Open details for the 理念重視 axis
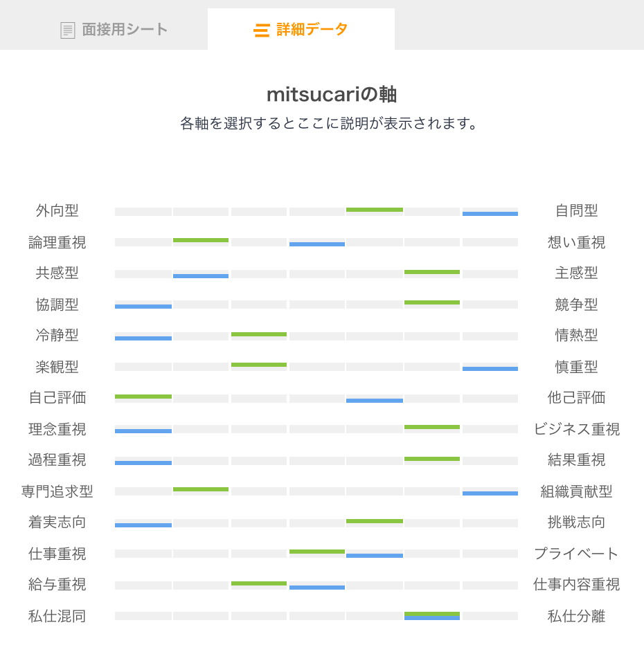 pyautogui.click(x=57, y=428)
